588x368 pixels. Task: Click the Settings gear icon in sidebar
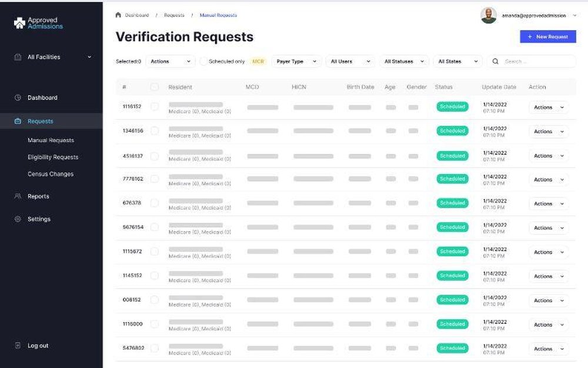click(18, 219)
